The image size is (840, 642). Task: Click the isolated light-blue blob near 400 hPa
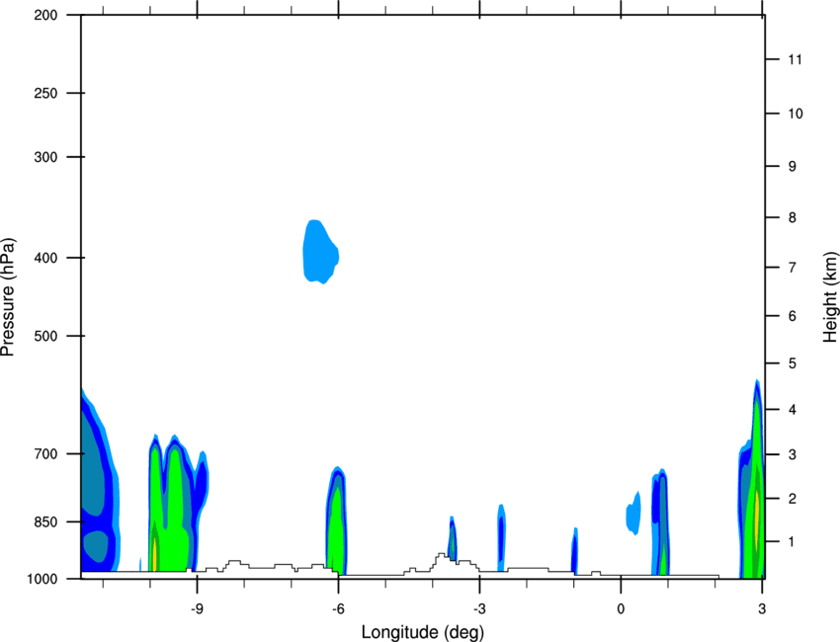[x=320, y=252]
